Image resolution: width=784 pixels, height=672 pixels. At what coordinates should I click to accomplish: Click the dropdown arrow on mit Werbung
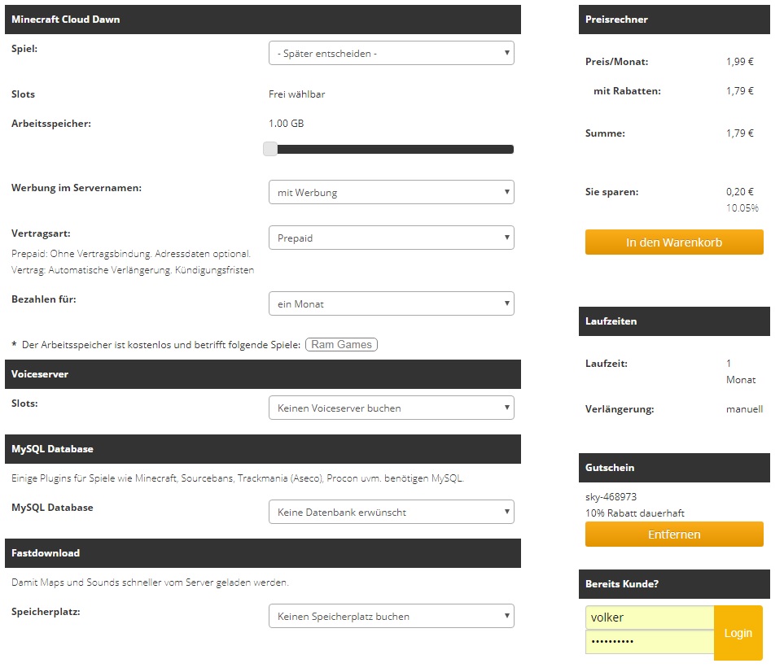(x=506, y=192)
